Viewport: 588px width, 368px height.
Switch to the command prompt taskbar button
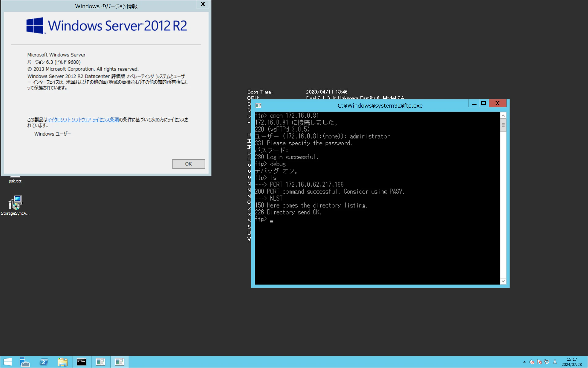pyautogui.click(x=81, y=362)
